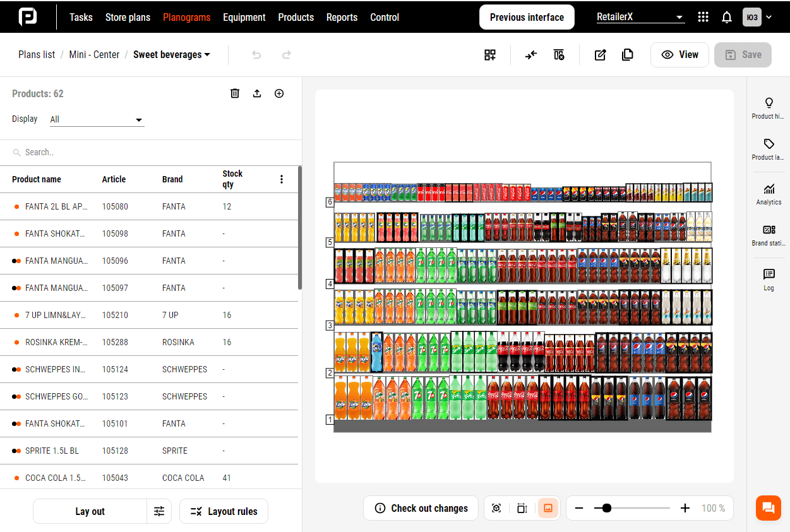Image resolution: width=790 pixels, height=532 pixels.
Task: Open the Reports menu
Action: [342, 17]
